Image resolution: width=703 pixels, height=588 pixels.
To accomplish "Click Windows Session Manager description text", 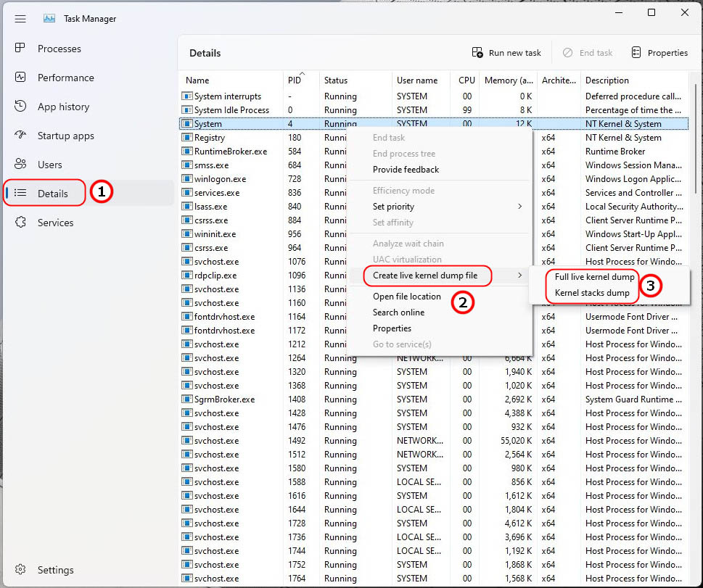I will 633,165.
